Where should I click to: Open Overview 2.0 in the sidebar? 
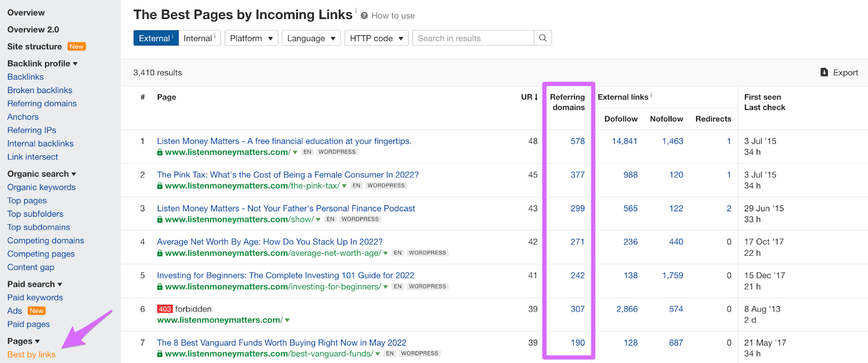pyautogui.click(x=33, y=30)
